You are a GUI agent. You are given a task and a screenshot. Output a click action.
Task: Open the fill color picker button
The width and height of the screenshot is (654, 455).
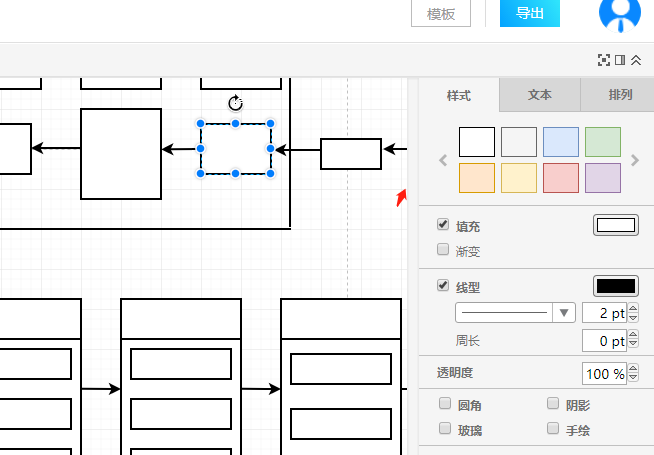pos(616,225)
